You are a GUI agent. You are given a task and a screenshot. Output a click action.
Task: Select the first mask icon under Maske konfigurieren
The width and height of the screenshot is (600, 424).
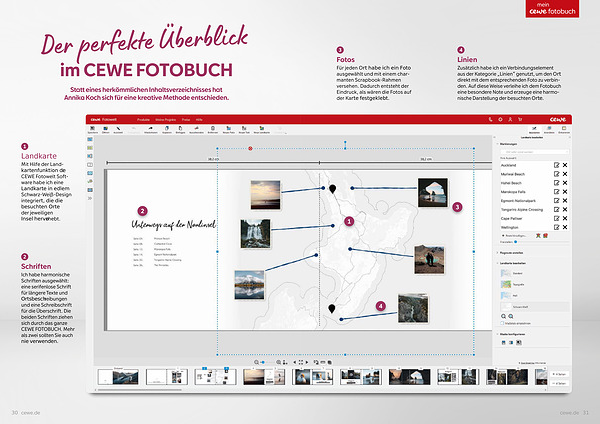(x=504, y=342)
